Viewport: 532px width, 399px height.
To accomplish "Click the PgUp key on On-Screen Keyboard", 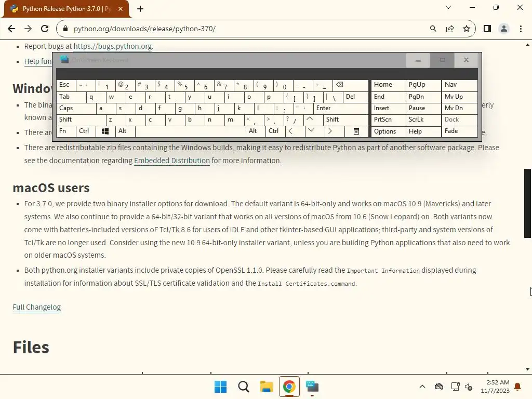I will pyautogui.click(x=423, y=85).
